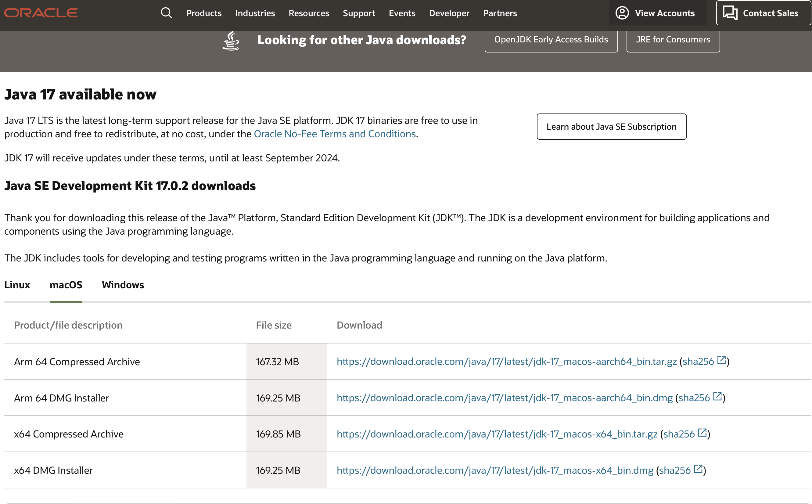Screen dimensions: 812x504
Task: Download jdk-17_macos-x64_bin.dmg link
Action: [x=495, y=470]
